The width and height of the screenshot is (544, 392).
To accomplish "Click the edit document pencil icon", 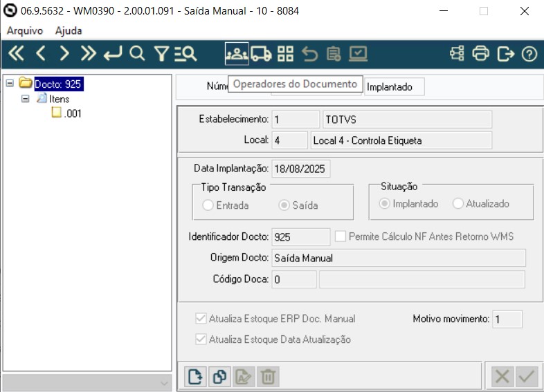I will click(244, 377).
